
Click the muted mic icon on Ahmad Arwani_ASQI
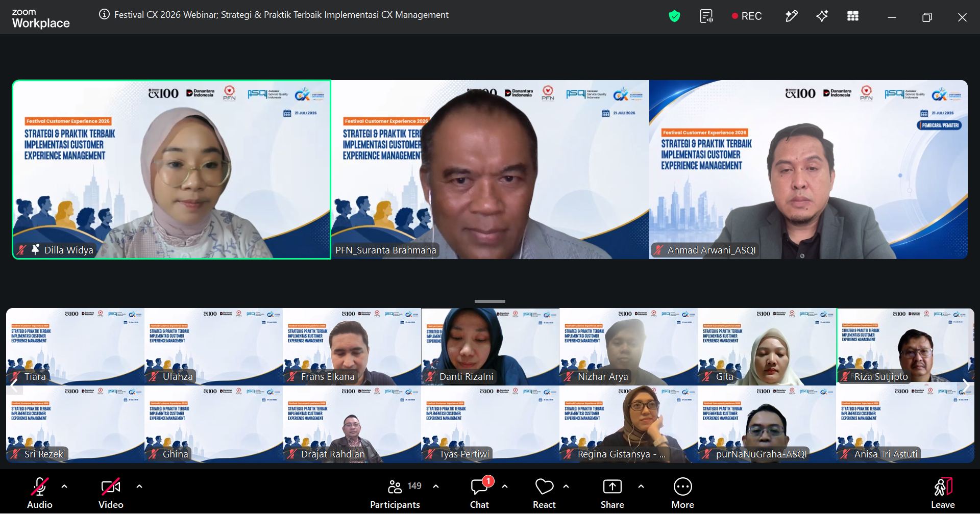[x=658, y=250]
